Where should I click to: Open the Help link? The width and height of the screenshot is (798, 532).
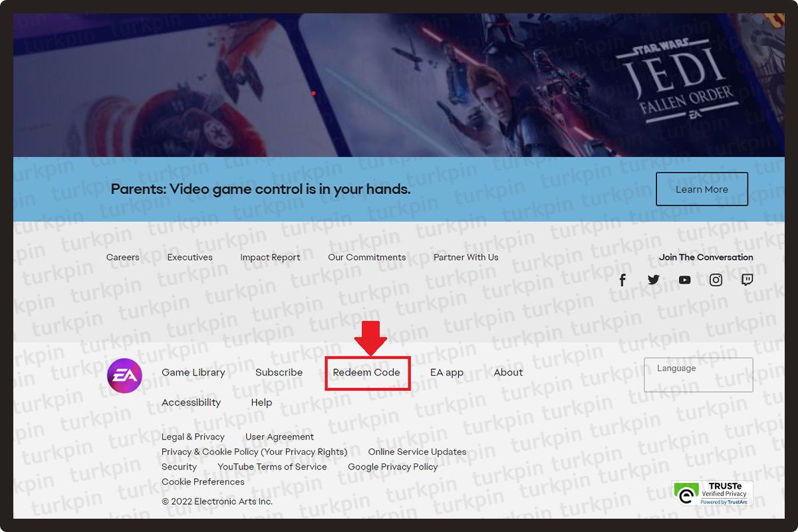[x=261, y=402]
